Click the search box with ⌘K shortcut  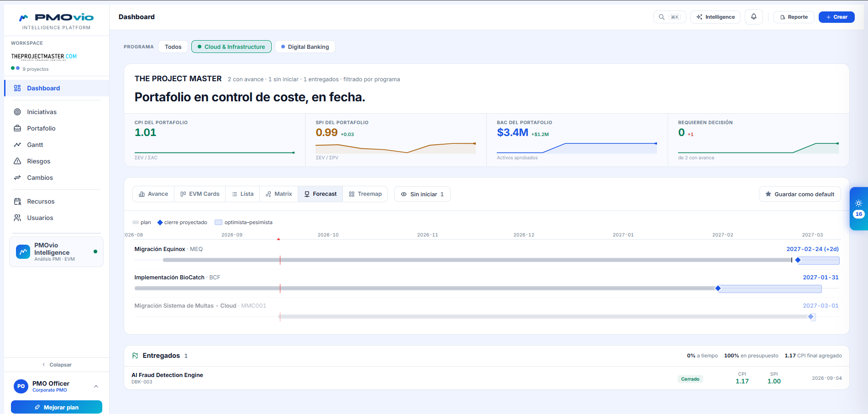tap(669, 17)
